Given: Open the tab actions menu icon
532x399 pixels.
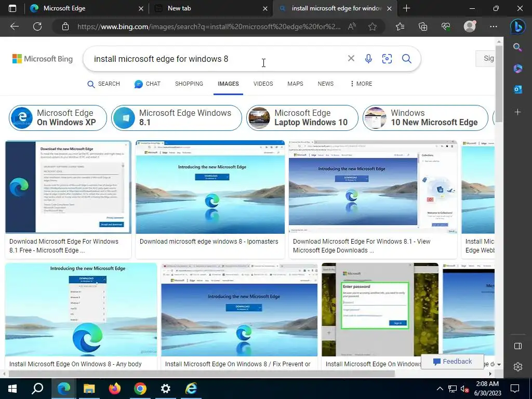Looking at the screenshot, I should [12, 8].
